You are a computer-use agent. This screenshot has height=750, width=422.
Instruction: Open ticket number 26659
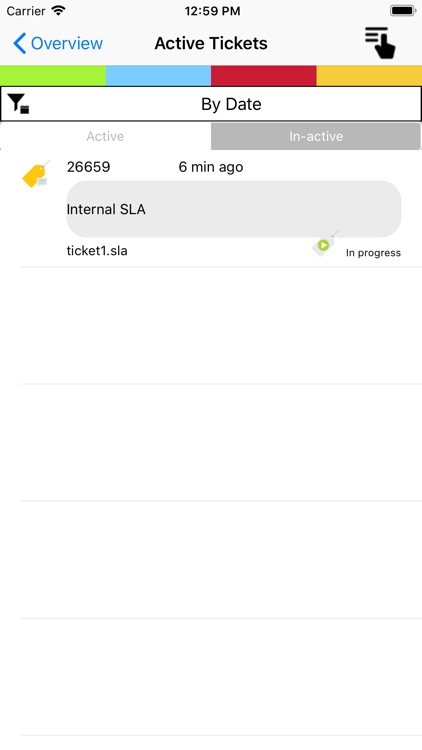(89, 167)
